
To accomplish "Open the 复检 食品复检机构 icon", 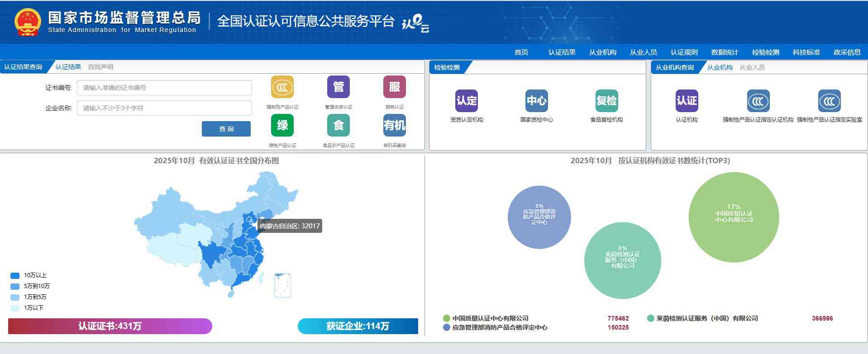I will (x=606, y=101).
